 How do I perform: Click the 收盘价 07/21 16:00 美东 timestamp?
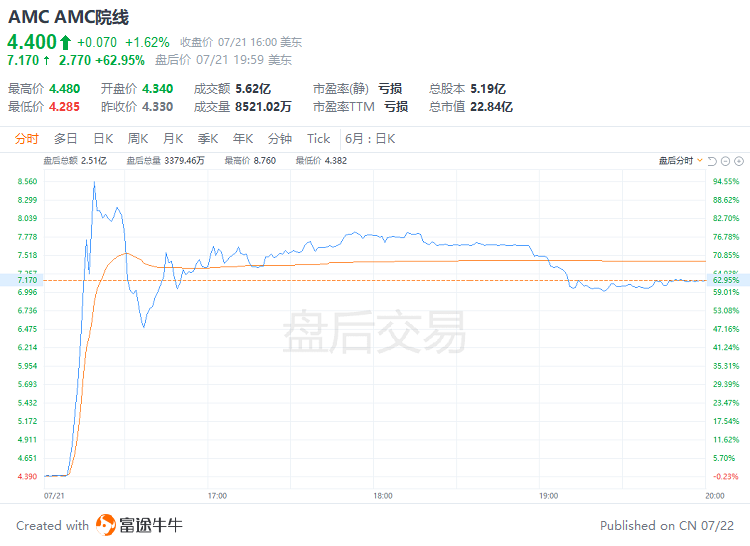click(241, 43)
